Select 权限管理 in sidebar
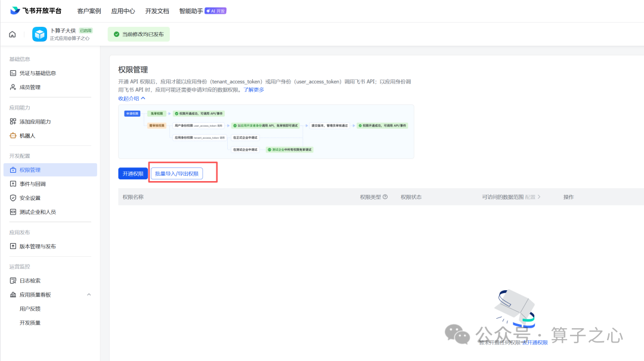 (50, 170)
